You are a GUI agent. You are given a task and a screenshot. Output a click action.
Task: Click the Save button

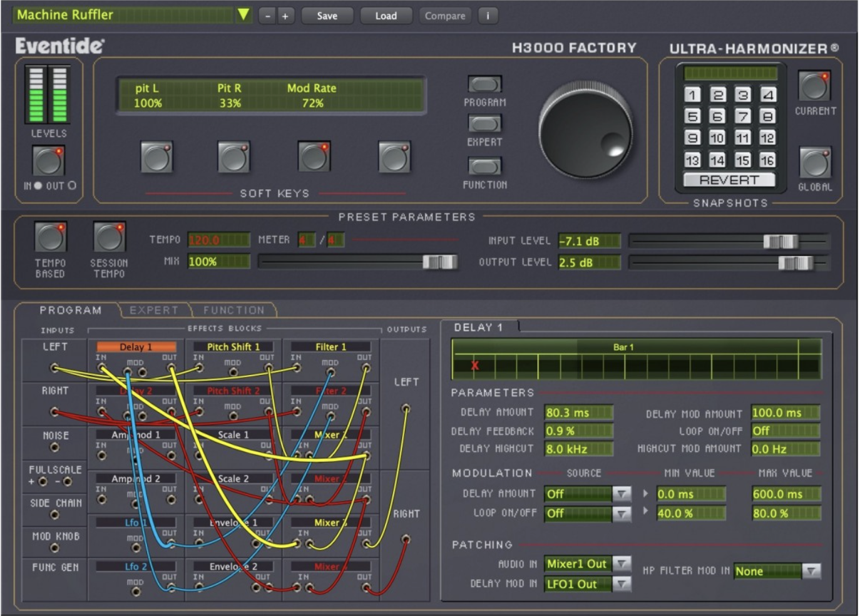327,16
